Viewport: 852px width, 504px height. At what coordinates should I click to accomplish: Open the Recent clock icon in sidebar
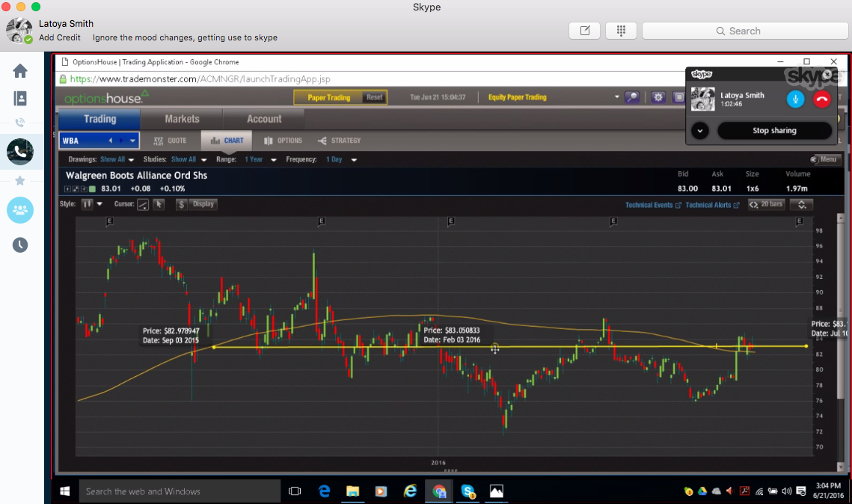[20, 245]
